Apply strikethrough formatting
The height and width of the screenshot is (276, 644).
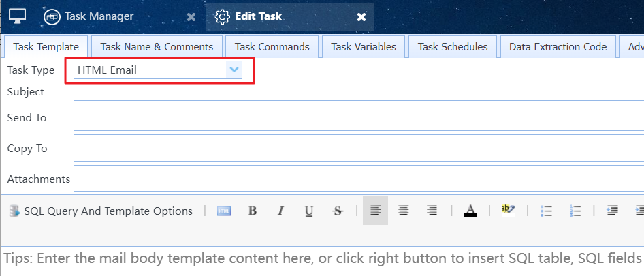pos(338,211)
